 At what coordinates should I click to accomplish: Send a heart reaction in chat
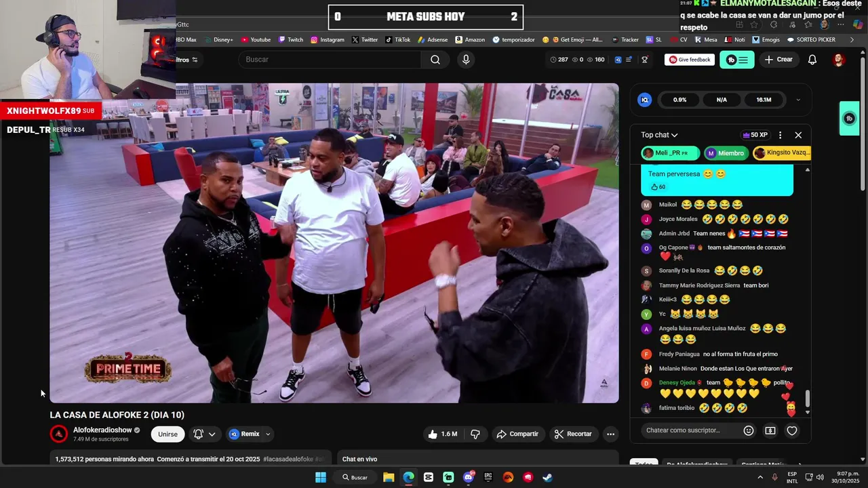pyautogui.click(x=792, y=430)
